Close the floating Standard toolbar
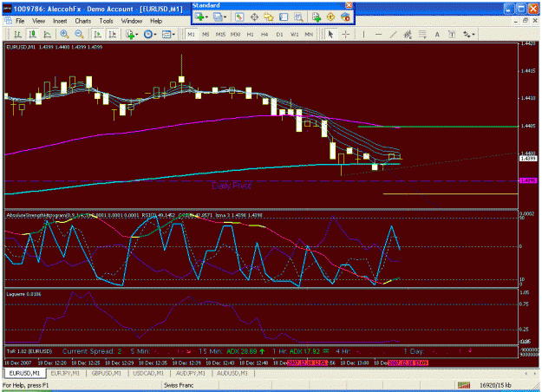 tap(349, 5)
